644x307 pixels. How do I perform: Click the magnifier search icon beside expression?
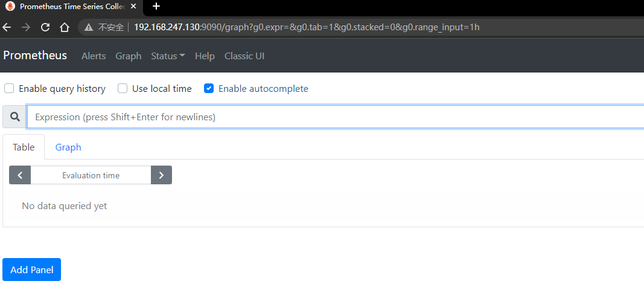click(14, 117)
